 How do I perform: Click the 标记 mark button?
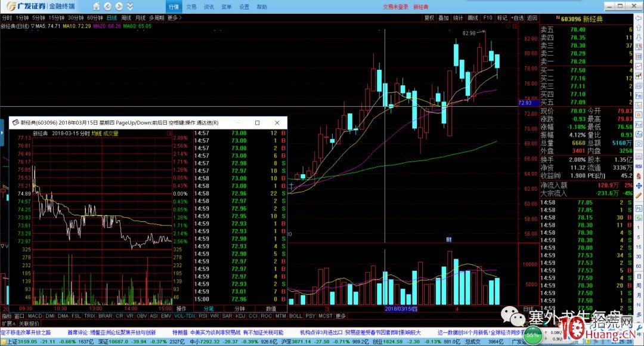(x=502, y=18)
